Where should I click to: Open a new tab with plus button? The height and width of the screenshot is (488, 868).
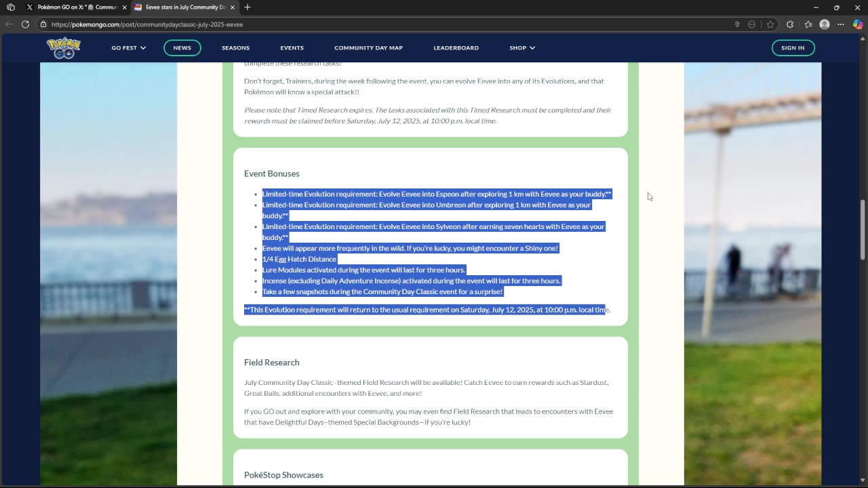click(248, 7)
